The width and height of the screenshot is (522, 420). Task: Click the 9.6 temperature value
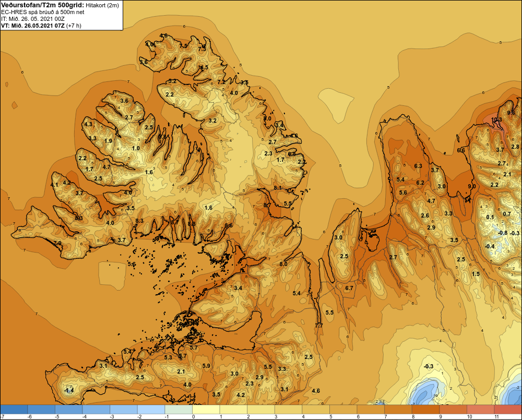pos(511,113)
